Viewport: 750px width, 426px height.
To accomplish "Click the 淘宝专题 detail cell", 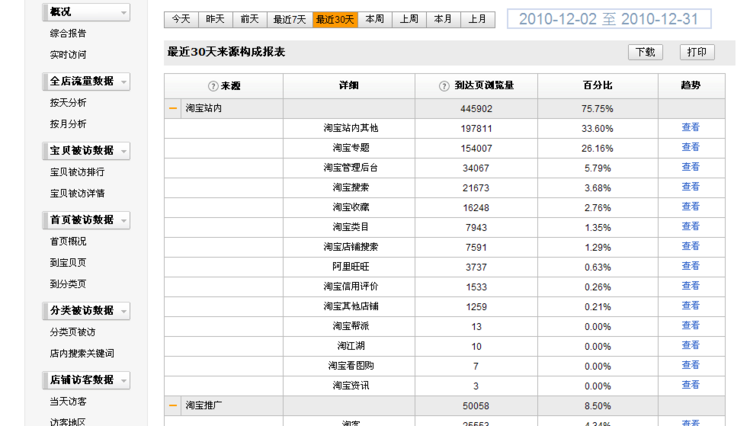I will 349,148.
